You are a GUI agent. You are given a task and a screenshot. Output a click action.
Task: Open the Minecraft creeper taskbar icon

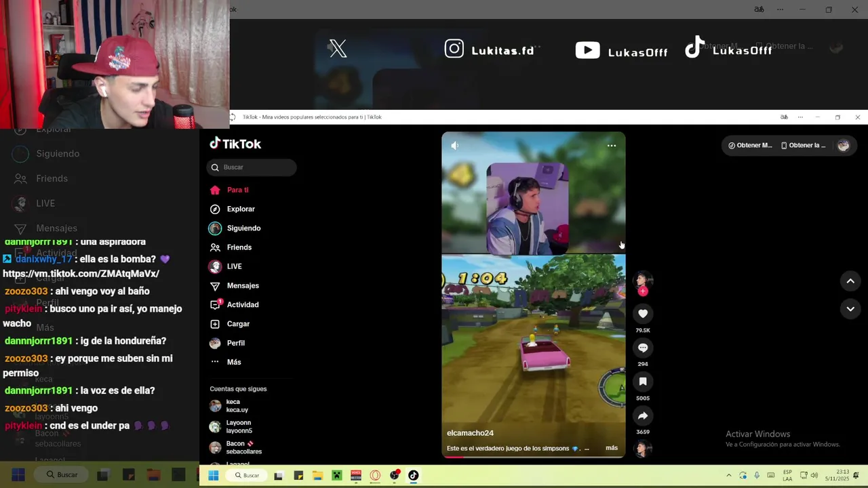[x=336, y=476]
